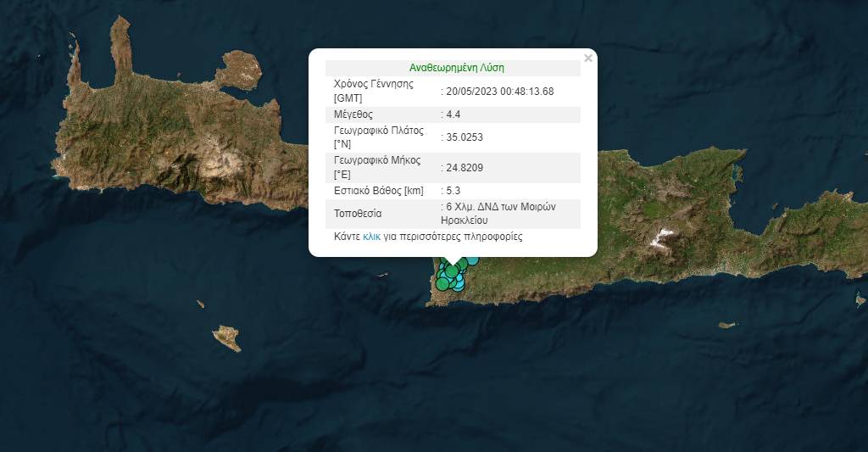Viewport: 868px width, 452px height.
Task: Click the location text '6 Χλμ. ΔΝΔ των Μοιρών Ηρακλείου'
Action: pos(498,213)
